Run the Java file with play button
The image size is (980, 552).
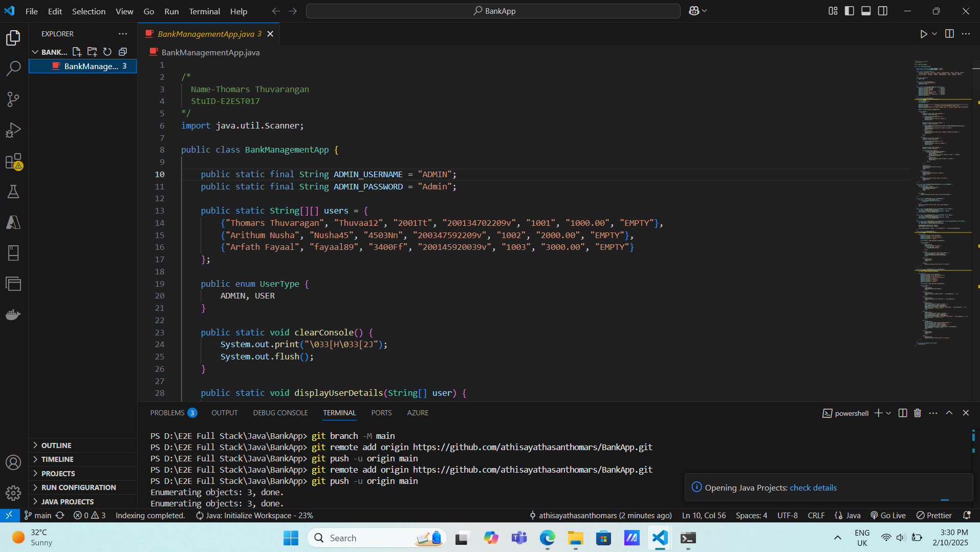tap(923, 34)
